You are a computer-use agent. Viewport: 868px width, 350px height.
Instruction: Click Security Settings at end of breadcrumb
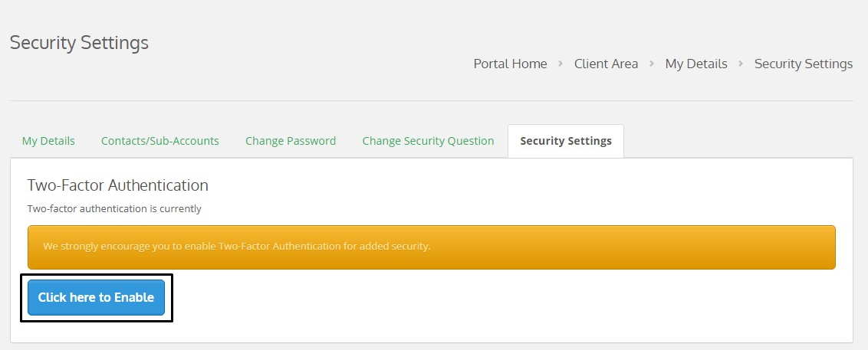[x=804, y=64]
